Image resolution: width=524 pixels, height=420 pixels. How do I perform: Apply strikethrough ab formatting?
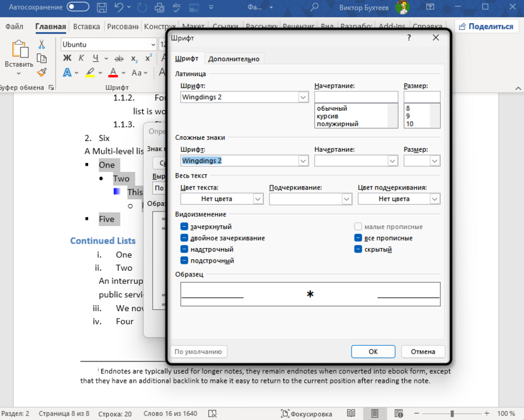119,59
